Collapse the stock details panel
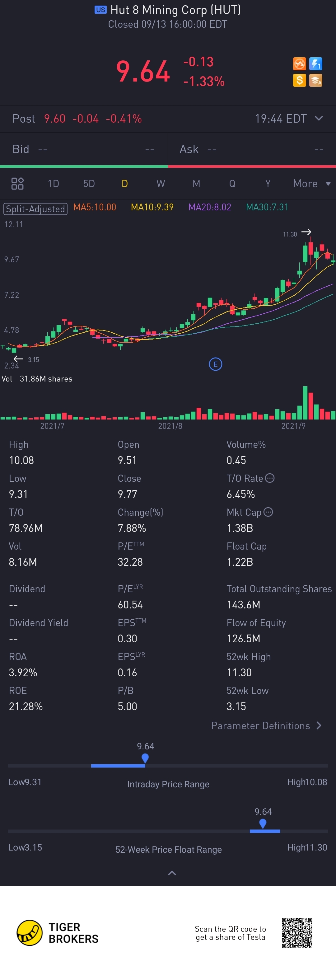This screenshot has width=336, height=980. point(172,873)
